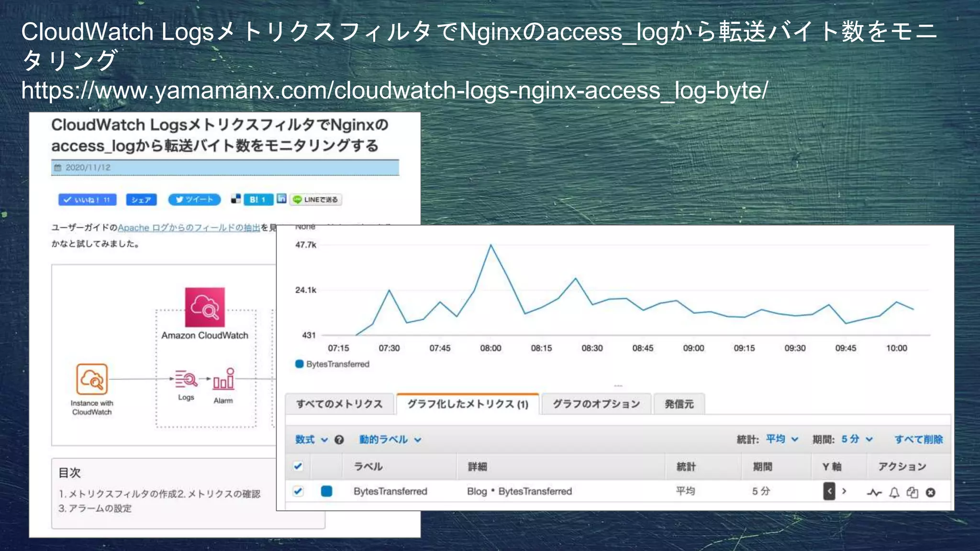Create alarm via bell icon
The image size is (980, 551).
tap(894, 492)
